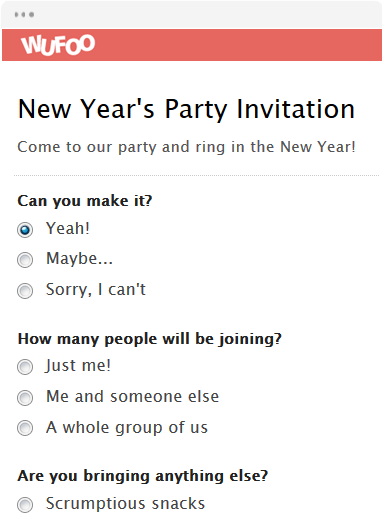Click the Scrumptious snacks label text

125,503
